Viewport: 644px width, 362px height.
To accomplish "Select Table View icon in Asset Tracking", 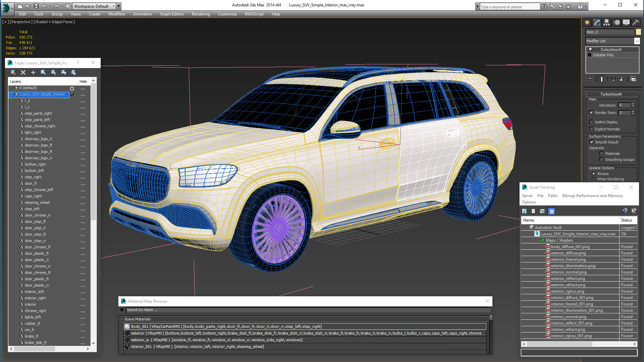I will (551, 211).
